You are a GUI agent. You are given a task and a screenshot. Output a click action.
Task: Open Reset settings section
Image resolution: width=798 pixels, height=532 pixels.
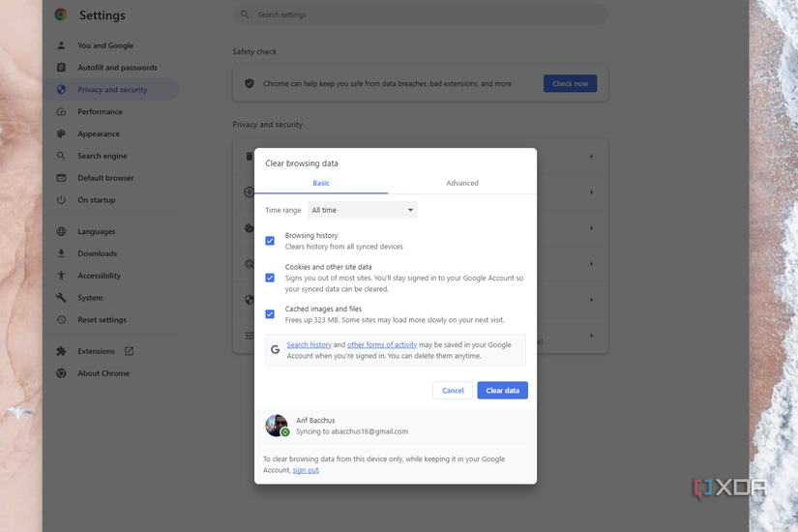102,320
